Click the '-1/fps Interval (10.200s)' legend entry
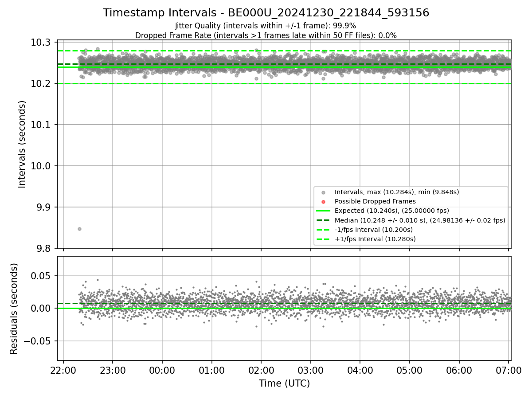532x399 pixels. (374, 229)
